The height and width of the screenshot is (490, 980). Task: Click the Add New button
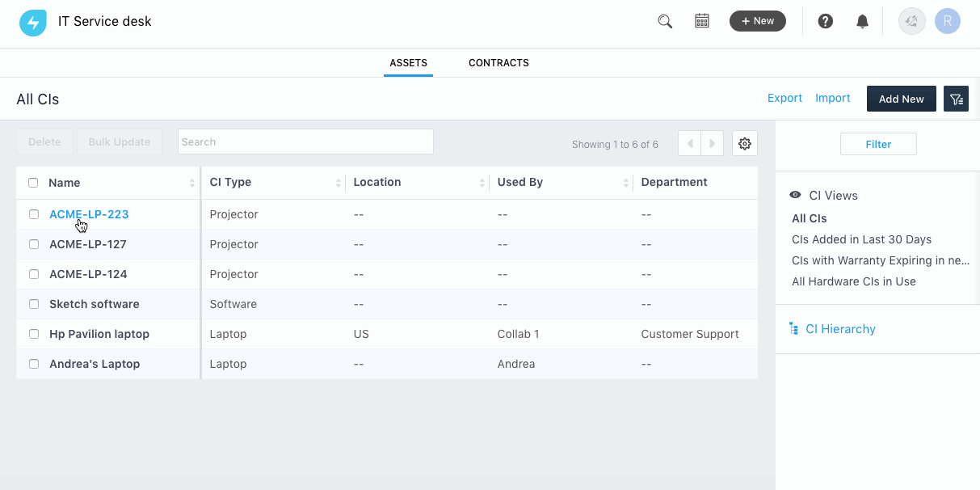[902, 99]
